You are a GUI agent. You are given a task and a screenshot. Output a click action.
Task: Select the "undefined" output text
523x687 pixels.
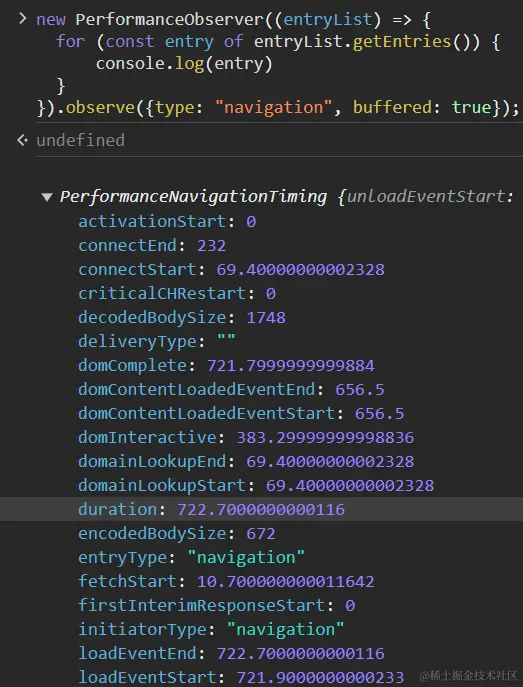coord(80,140)
